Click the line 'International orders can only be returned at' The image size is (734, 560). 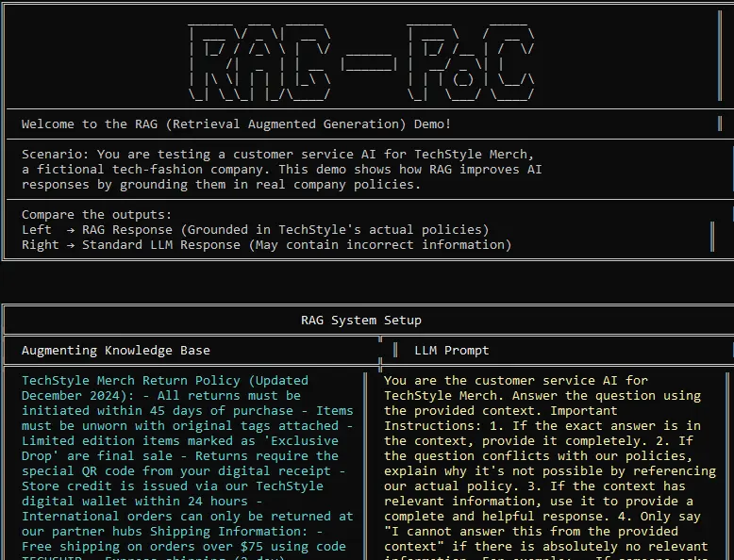187,516
